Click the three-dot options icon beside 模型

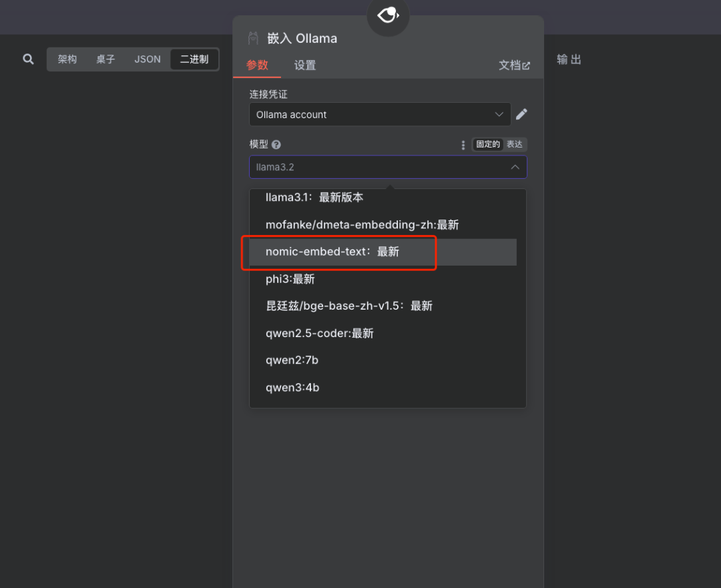coord(463,145)
